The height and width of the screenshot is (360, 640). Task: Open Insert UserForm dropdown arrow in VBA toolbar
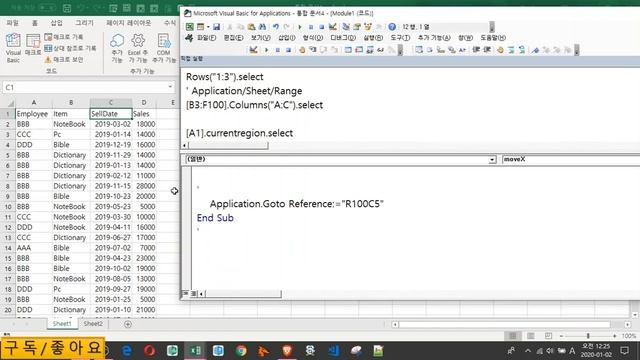click(208, 27)
